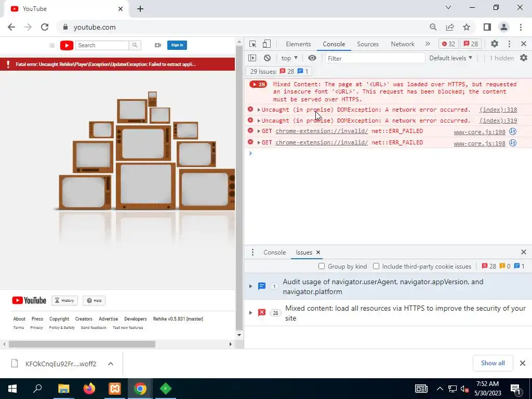Expand the 28 Mixed Content message group

[x=258, y=84]
